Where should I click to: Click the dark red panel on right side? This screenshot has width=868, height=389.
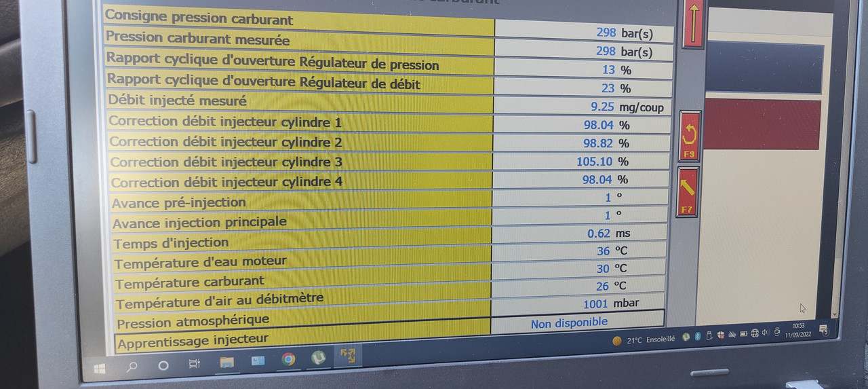(x=762, y=124)
